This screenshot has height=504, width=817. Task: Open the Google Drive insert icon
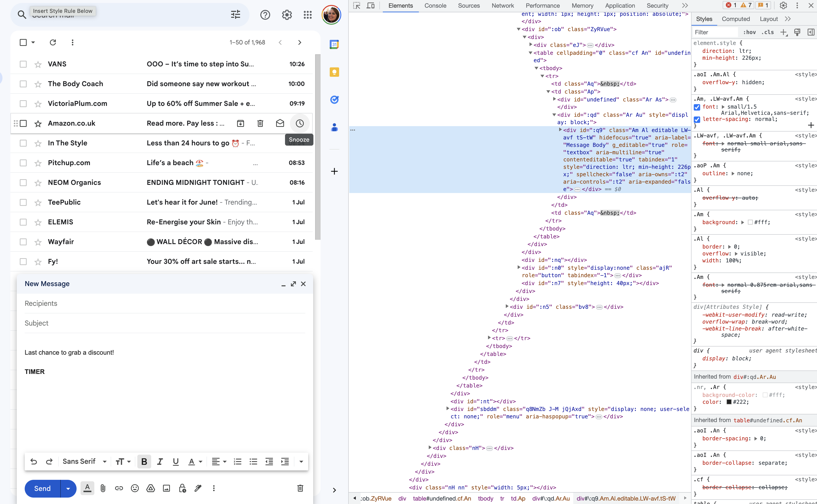tap(151, 488)
